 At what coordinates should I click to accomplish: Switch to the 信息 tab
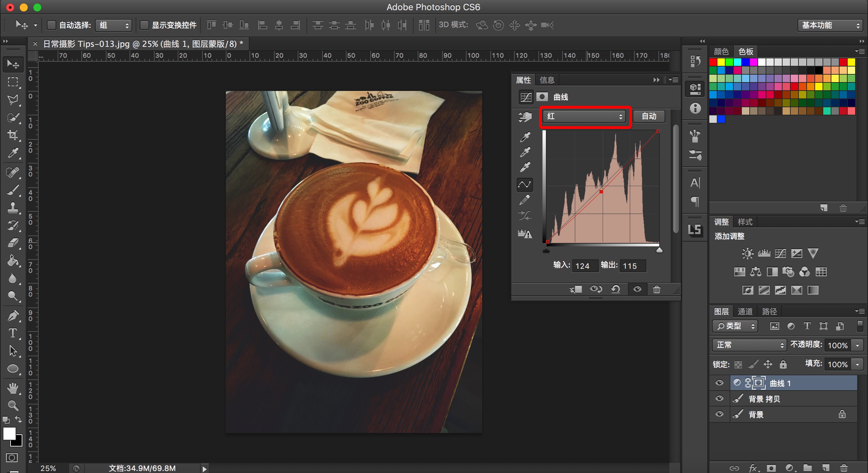tap(547, 80)
